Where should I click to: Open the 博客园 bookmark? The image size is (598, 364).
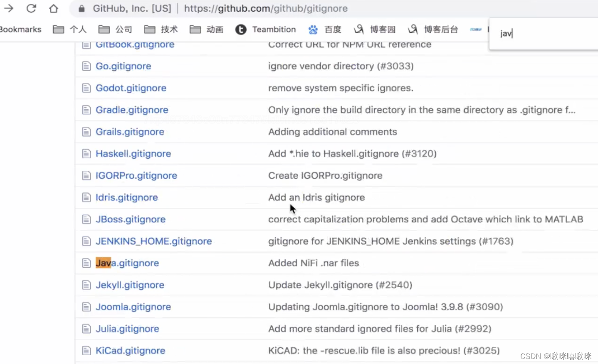coord(375,30)
